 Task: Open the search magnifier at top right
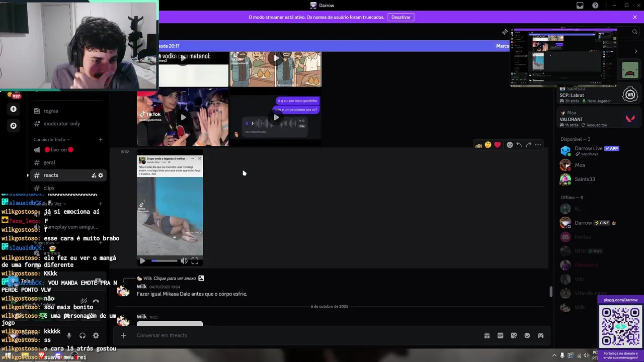click(634, 32)
